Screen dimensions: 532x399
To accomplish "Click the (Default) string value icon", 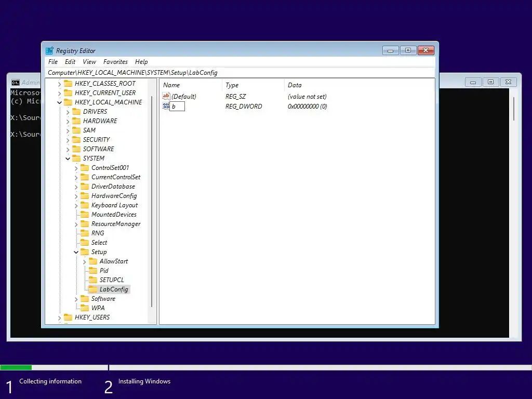I will click(x=166, y=96).
